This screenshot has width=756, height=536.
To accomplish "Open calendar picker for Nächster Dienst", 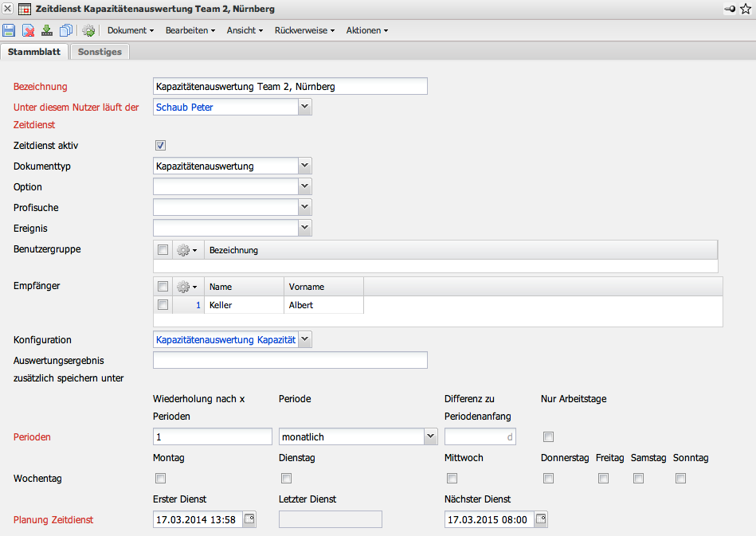I will [540, 519].
